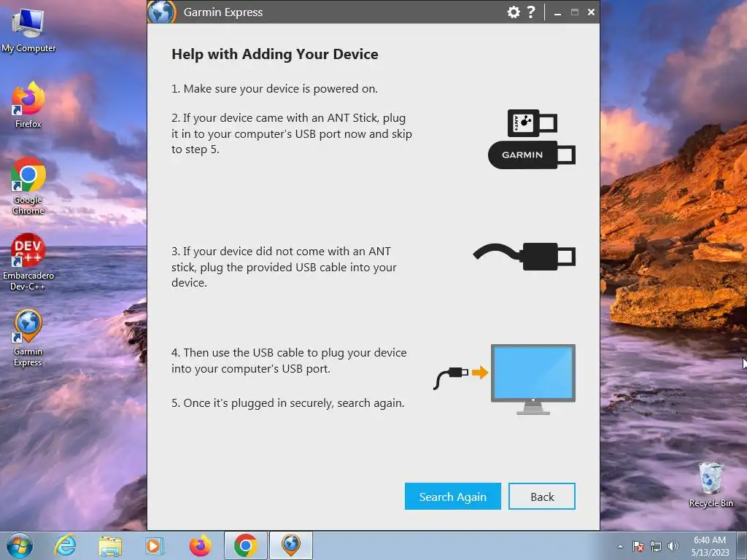This screenshot has width=747, height=560.
Task: Open Firefox from the taskbar
Action: pos(200,545)
